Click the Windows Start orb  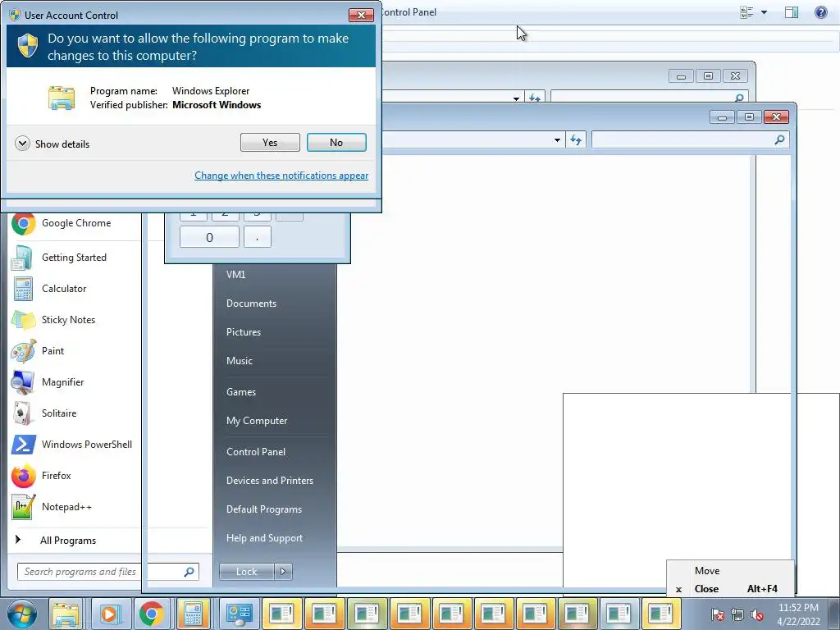point(22,614)
